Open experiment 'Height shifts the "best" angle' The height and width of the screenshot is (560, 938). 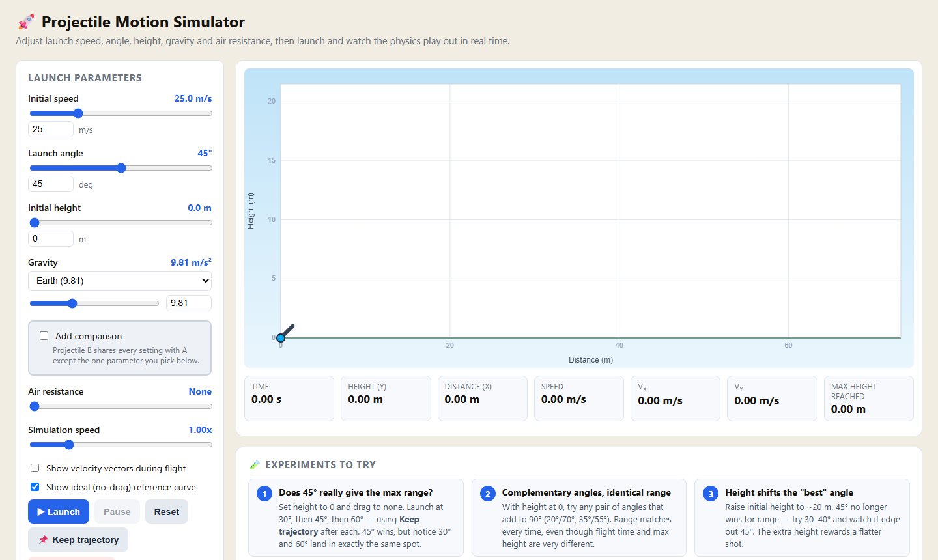point(802,518)
